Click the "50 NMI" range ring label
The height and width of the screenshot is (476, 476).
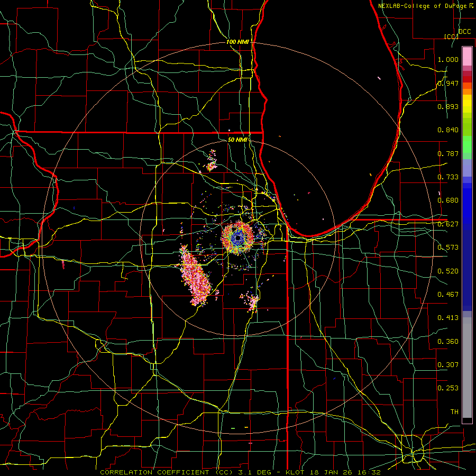[237, 140]
